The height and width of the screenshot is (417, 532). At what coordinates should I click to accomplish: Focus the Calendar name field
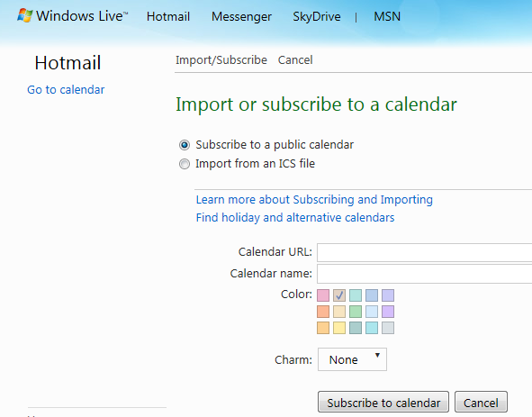click(425, 274)
